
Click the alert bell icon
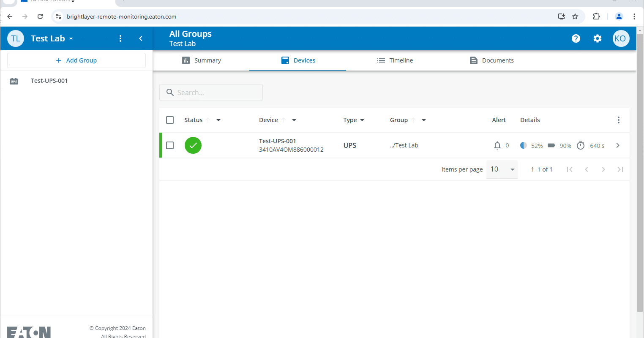(497, 145)
